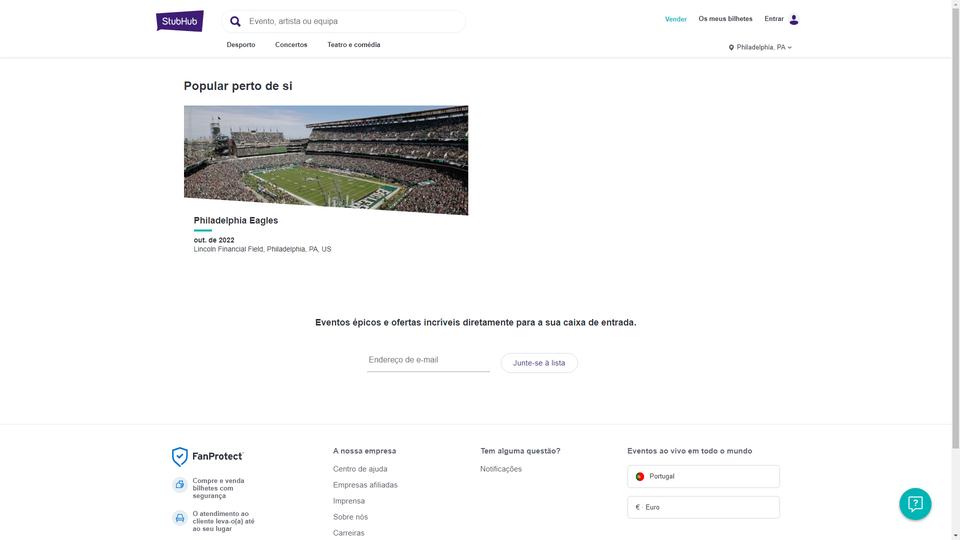Open Os meus bilhetes
960x540 pixels.
click(725, 19)
